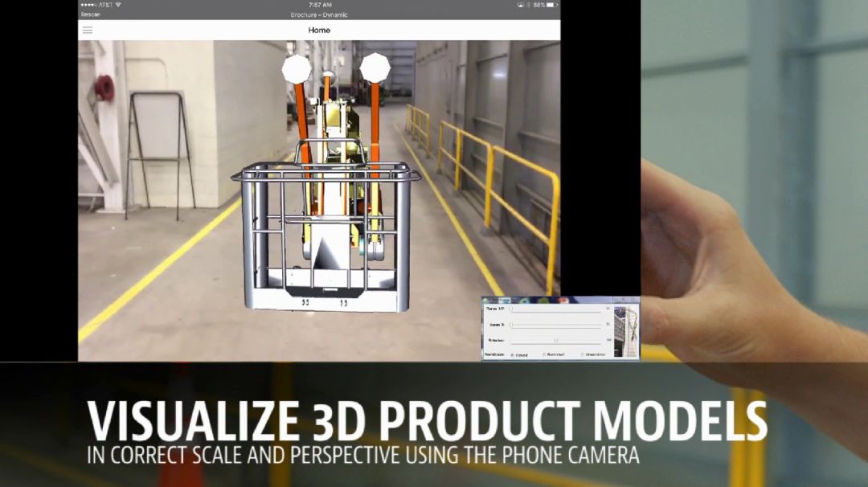Click the AirPlay screen mirroring icon
Screen dimensions: 868x487
520,5
